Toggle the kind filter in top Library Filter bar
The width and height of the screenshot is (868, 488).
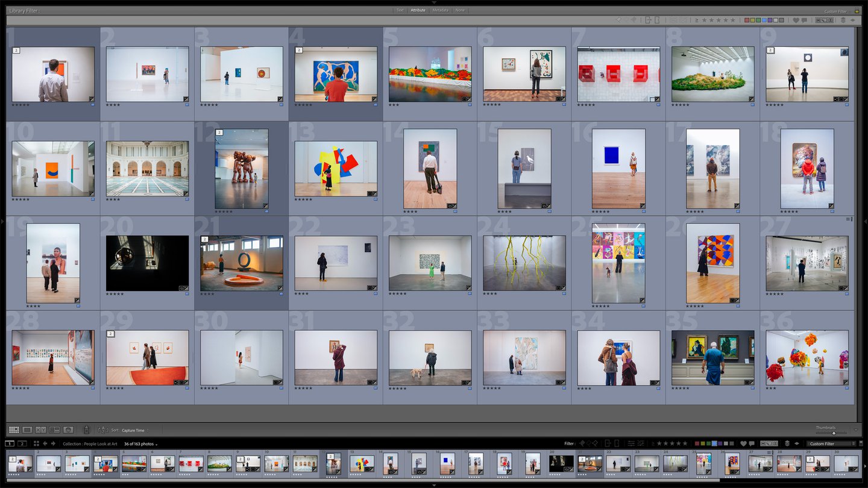click(x=825, y=20)
